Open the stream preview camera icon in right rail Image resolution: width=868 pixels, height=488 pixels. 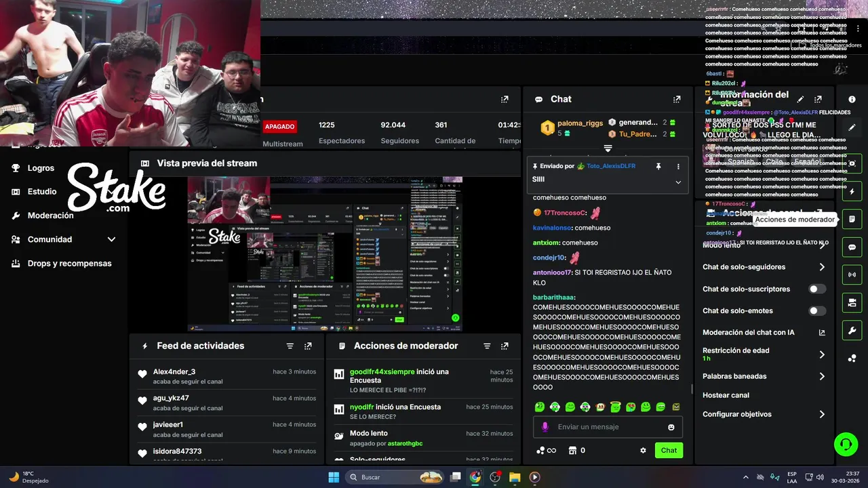click(x=852, y=163)
